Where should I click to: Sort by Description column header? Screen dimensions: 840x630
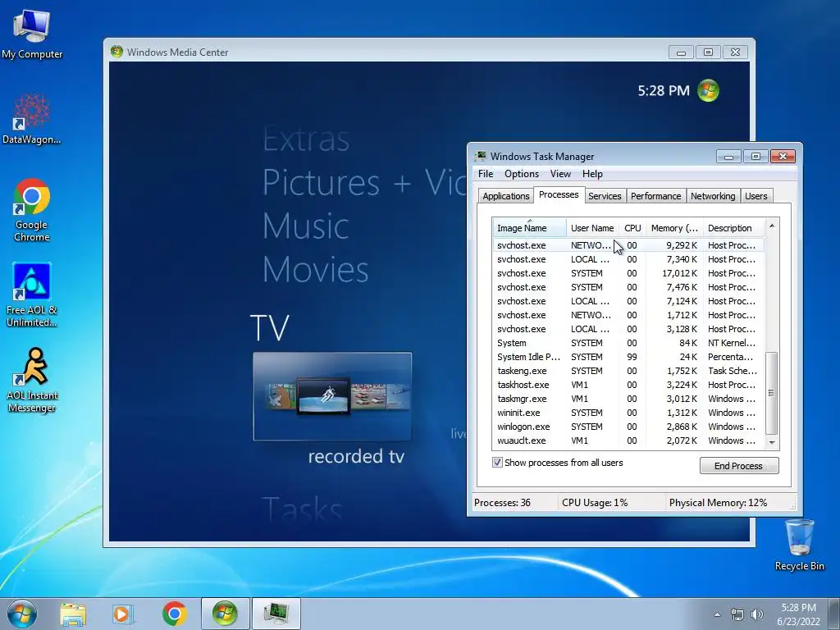tap(733, 228)
